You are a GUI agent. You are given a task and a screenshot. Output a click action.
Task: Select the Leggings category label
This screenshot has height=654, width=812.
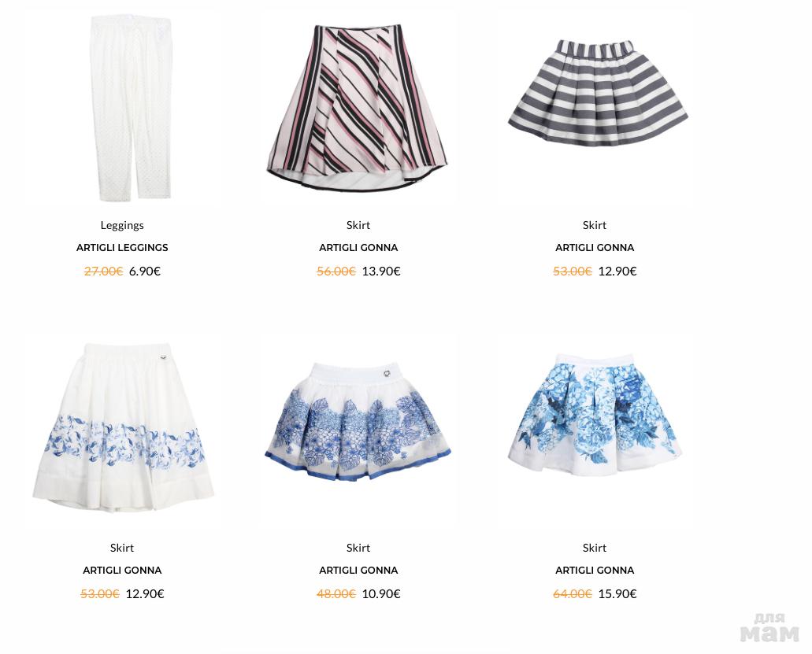point(122,226)
